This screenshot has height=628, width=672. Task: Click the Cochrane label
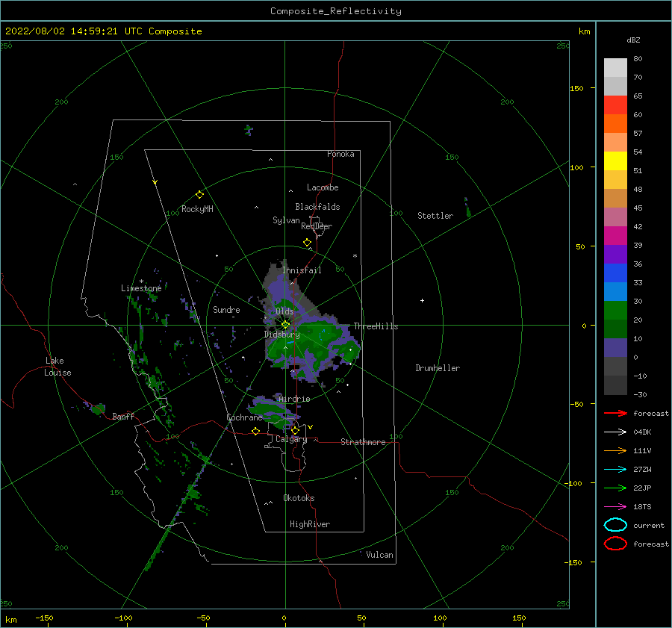pyautogui.click(x=244, y=417)
